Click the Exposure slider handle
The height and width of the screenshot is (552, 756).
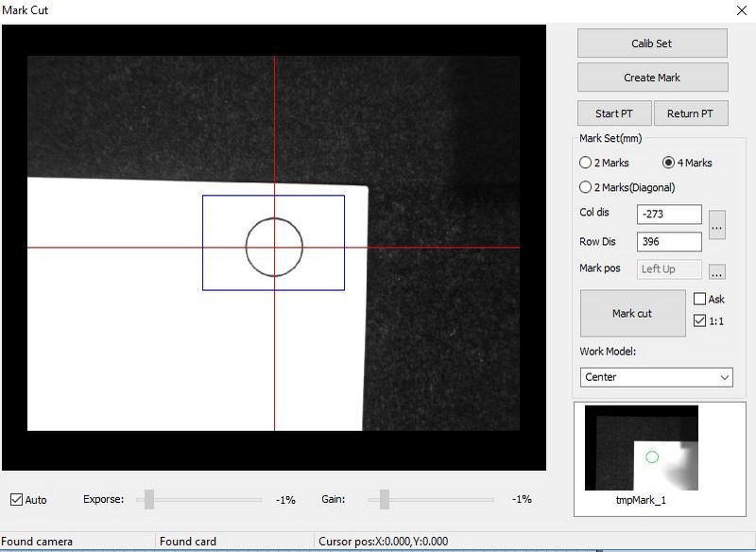pos(149,499)
